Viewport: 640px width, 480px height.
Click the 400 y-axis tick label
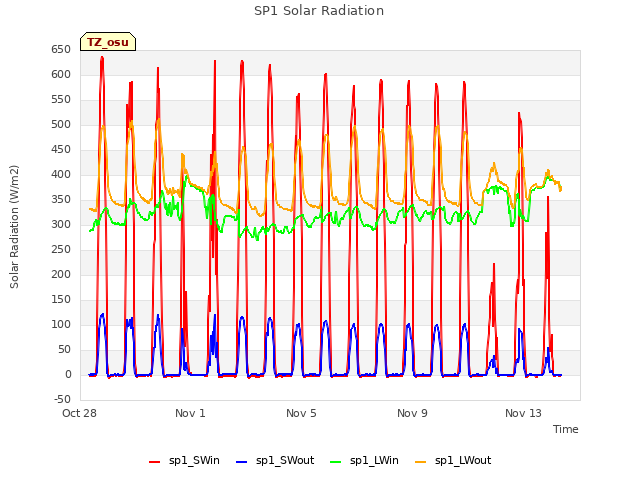pos(61,174)
